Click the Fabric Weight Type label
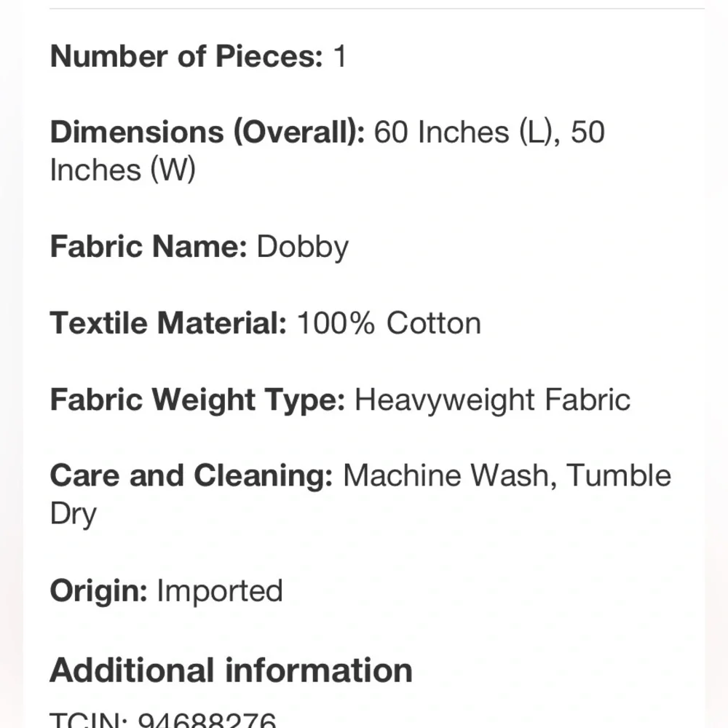Screen dimensions: 728x728 198,400
